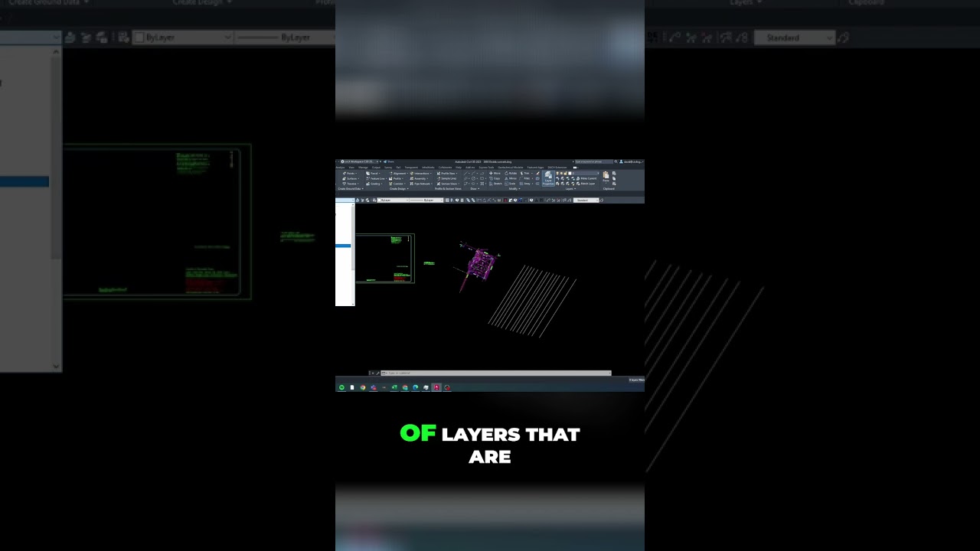Image resolution: width=980 pixels, height=551 pixels.
Task: Open the signed-in user account menu
Action: click(x=632, y=161)
